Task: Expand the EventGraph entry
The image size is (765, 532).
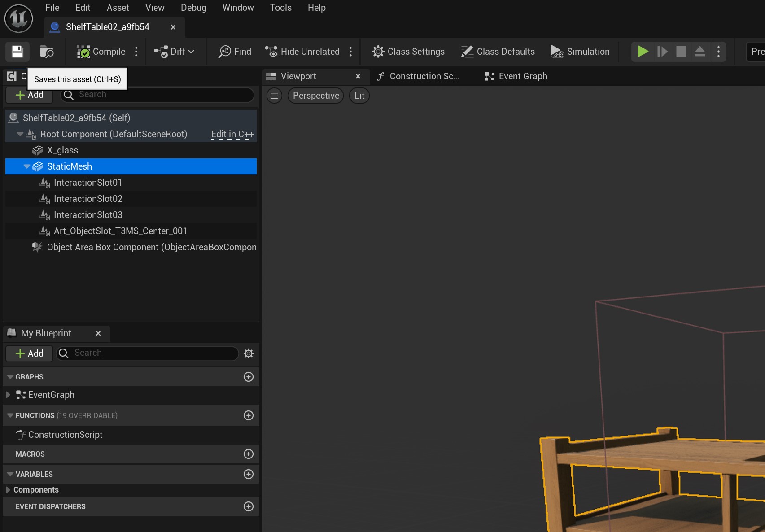Action: (8, 395)
